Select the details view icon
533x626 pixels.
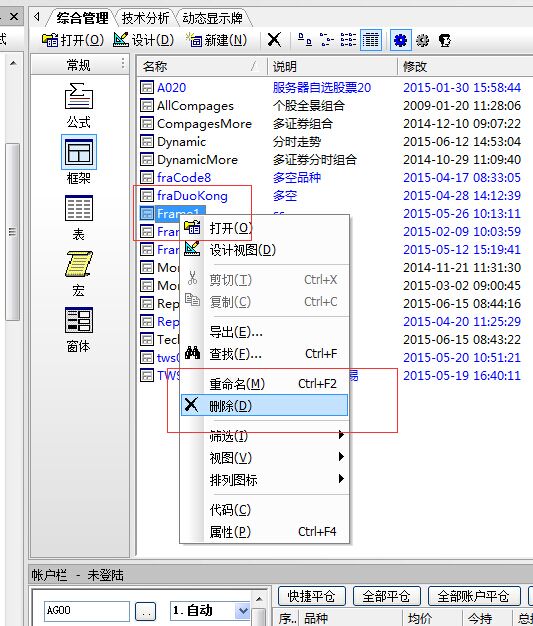[x=371, y=40]
